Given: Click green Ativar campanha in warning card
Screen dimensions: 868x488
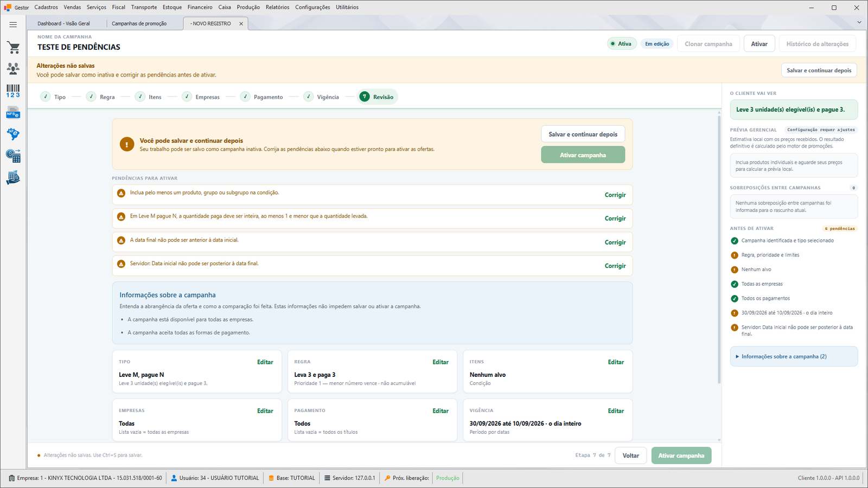Looking at the screenshot, I should (583, 155).
